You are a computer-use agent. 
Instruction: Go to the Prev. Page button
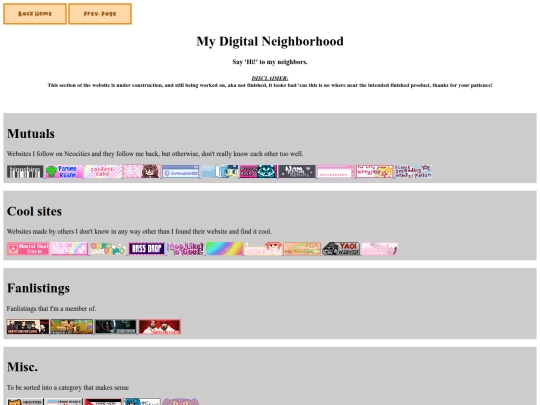click(x=100, y=14)
